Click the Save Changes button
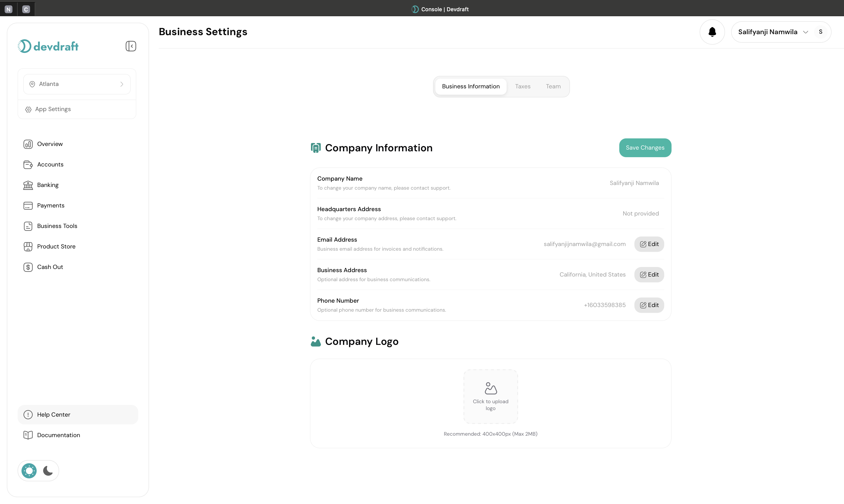 [645, 147]
